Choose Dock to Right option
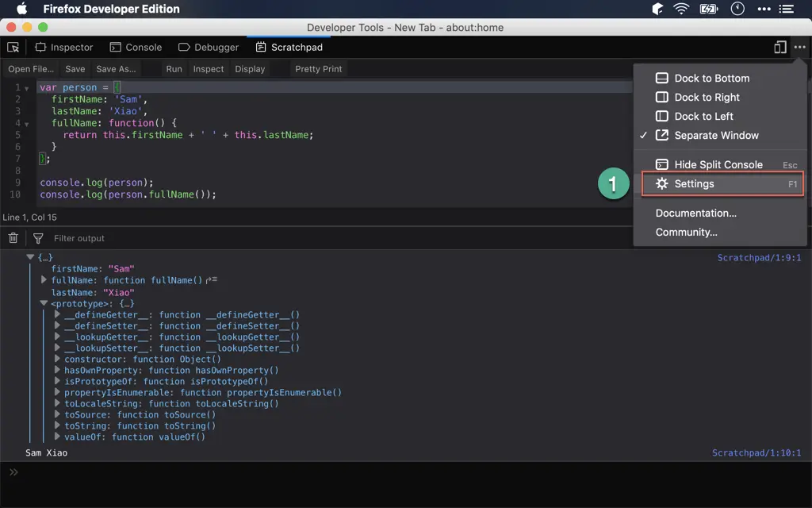Image resolution: width=812 pixels, height=508 pixels. tap(707, 98)
